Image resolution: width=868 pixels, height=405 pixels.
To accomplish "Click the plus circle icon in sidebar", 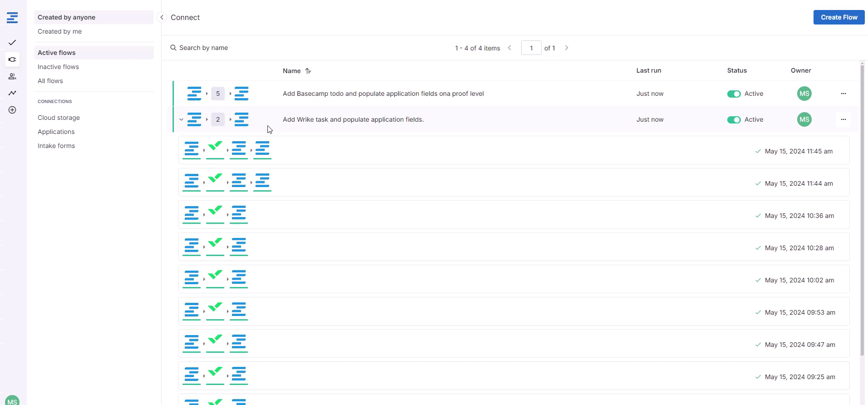I will click(x=12, y=110).
